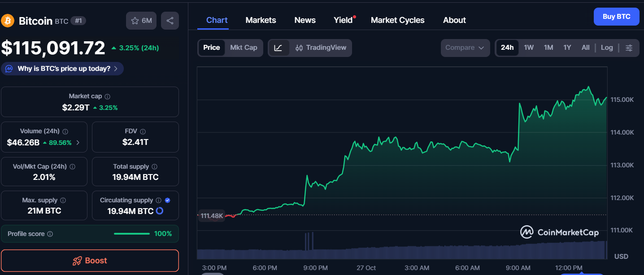Click the verified checkmark badge by Circulating supply
The width and height of the screenshot is (644, 275).
point(167,201)
